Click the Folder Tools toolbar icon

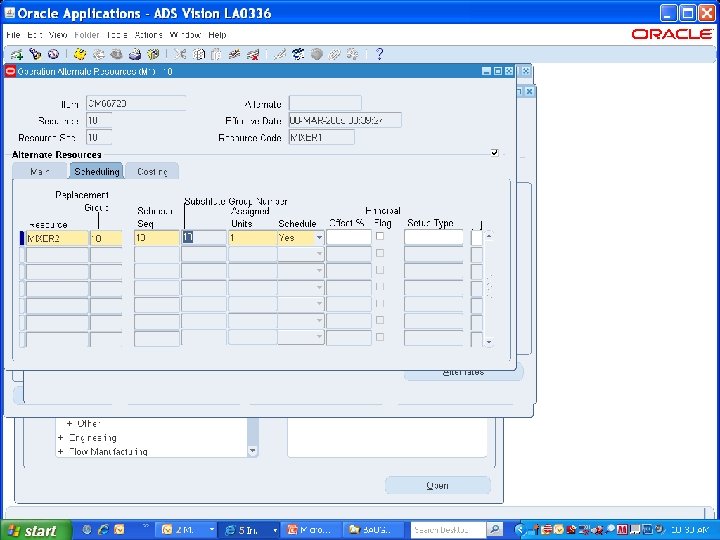coord(353,55)
